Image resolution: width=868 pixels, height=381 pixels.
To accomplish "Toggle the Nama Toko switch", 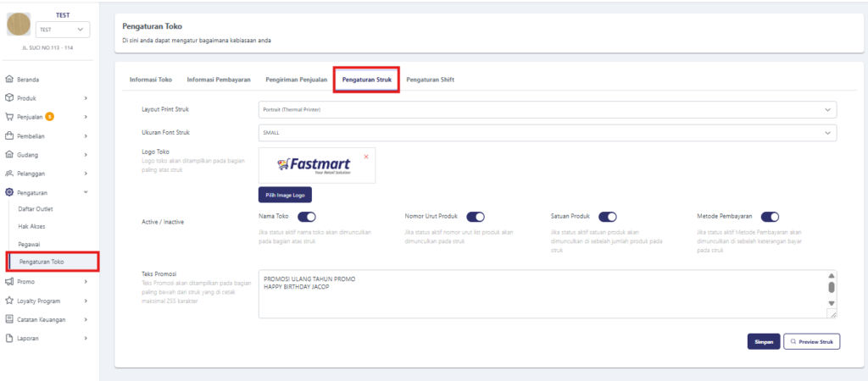I will click(307, 217).
